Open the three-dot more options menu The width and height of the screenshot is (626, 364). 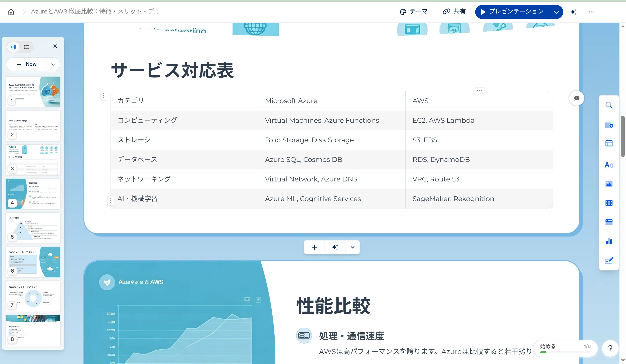(x=591, y=12)
